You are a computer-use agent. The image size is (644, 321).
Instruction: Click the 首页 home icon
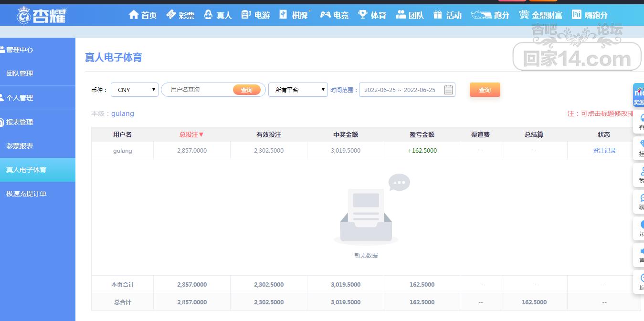point(134,15)
